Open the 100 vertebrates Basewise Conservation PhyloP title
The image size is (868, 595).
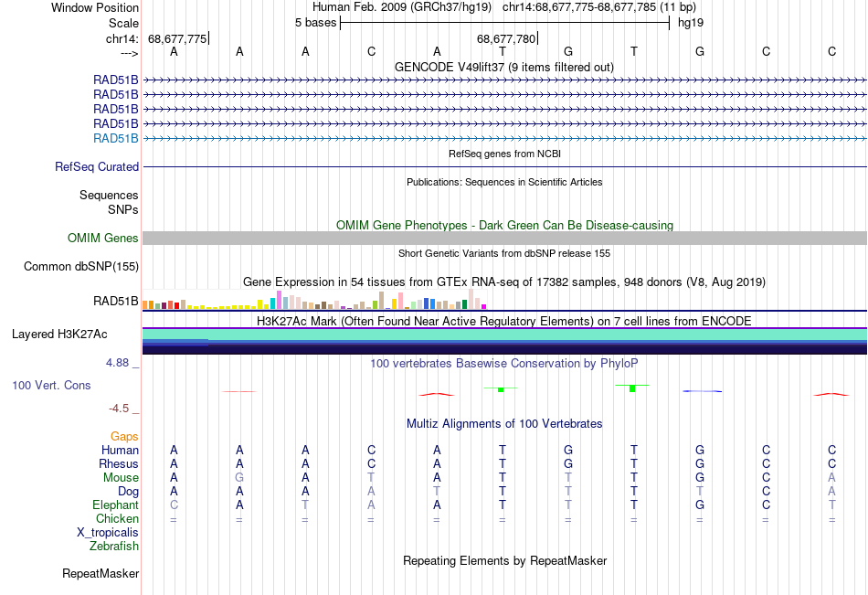(504, 363)
